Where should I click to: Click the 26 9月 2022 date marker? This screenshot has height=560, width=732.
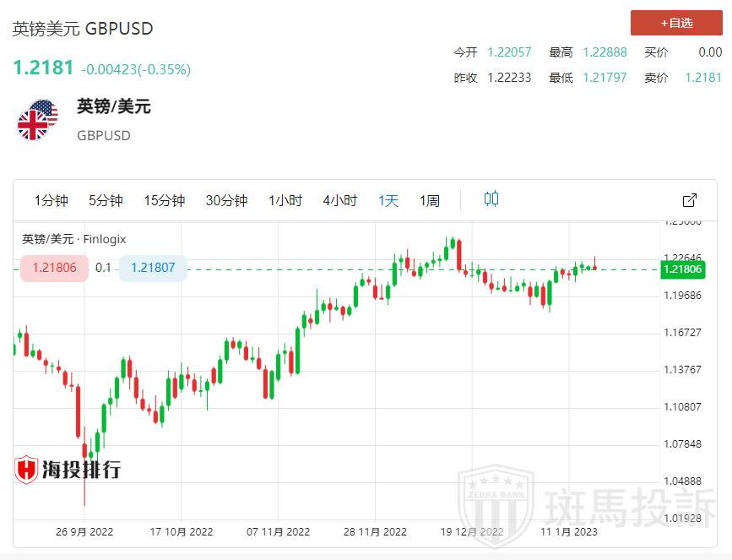[84, 531]
